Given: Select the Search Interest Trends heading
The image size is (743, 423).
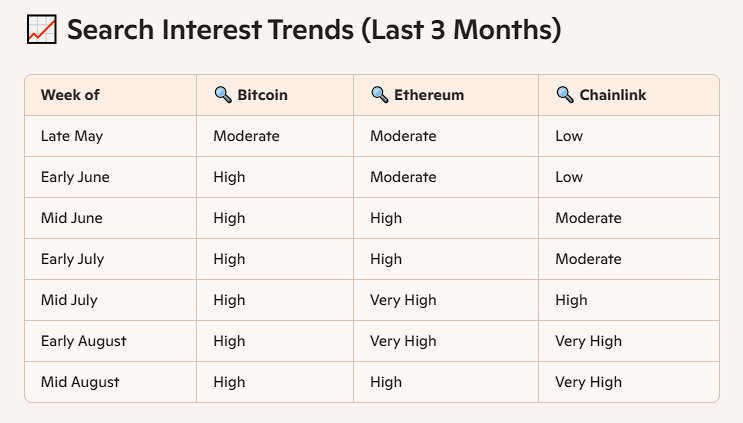Looking at the screenshot, I should pos(314,29).
